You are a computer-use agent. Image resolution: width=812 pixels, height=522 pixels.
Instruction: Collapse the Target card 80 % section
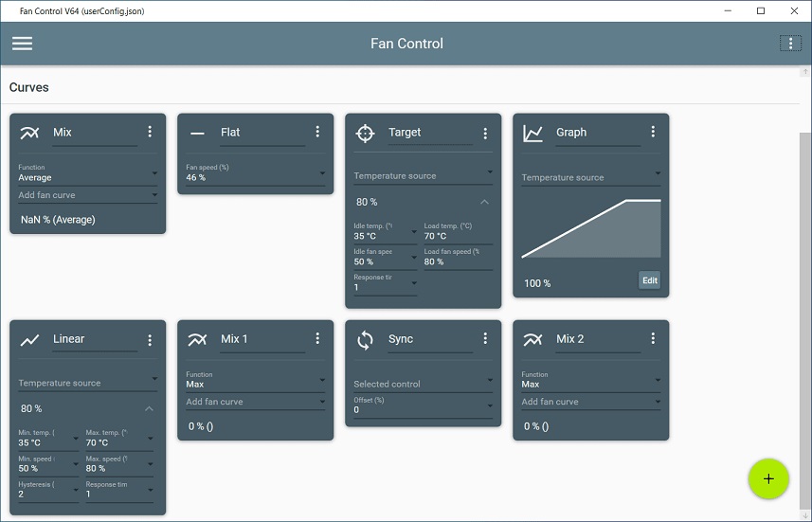click(x=484, y=202)
